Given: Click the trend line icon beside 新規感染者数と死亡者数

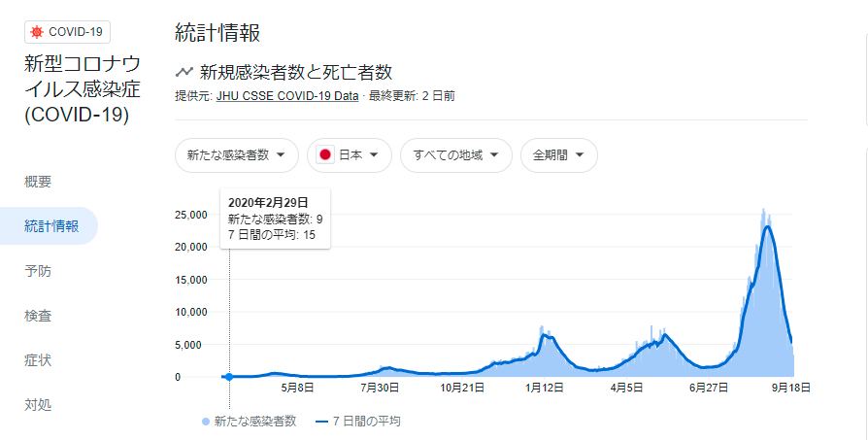Looking at the screenshot, I should tap(184, 72).
